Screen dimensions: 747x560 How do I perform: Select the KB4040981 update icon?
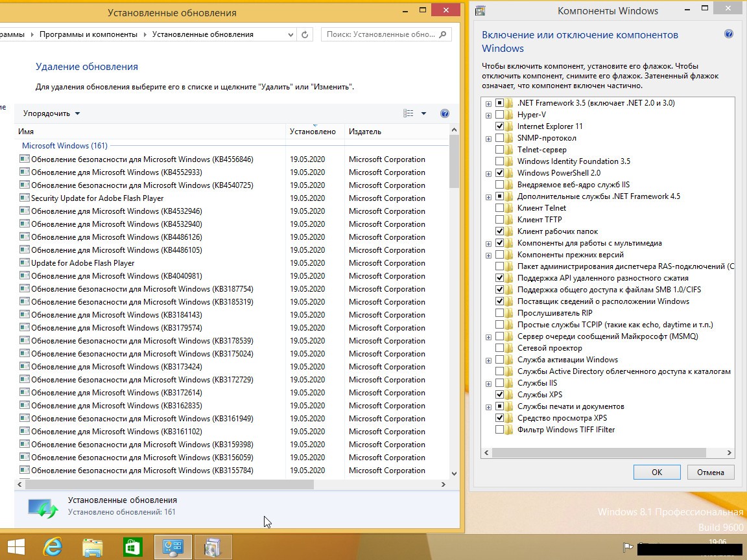tap(24, 275)
